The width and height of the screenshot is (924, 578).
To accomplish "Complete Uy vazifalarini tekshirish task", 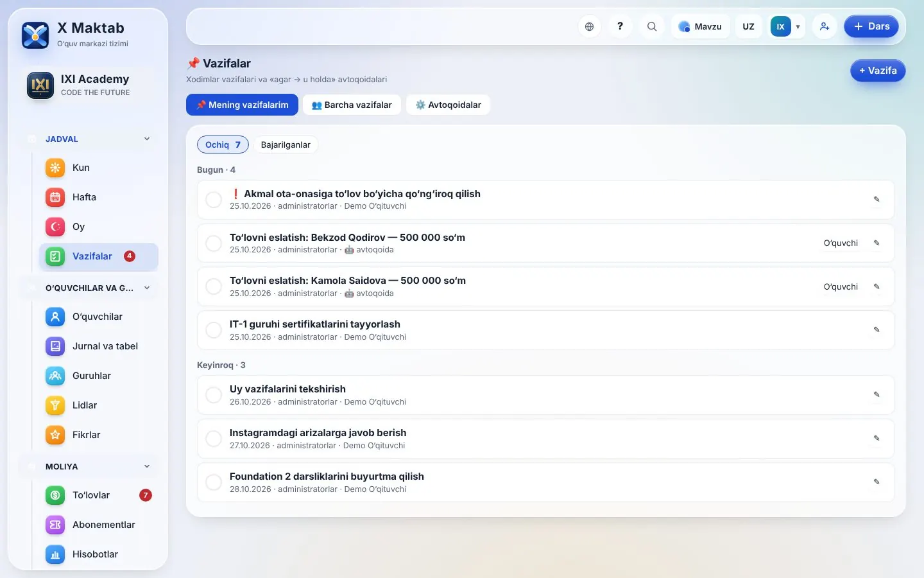I will 214,395.
